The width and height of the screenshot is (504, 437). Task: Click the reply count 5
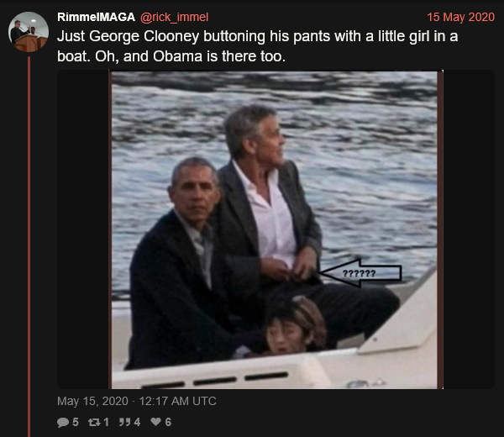tap(76, 422)
